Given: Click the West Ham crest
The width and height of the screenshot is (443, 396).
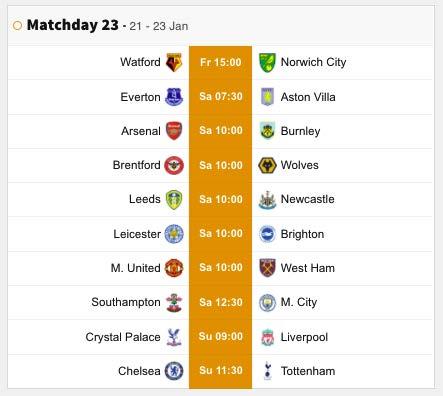Looking at the screenshot, I should [x=267, y=268].
